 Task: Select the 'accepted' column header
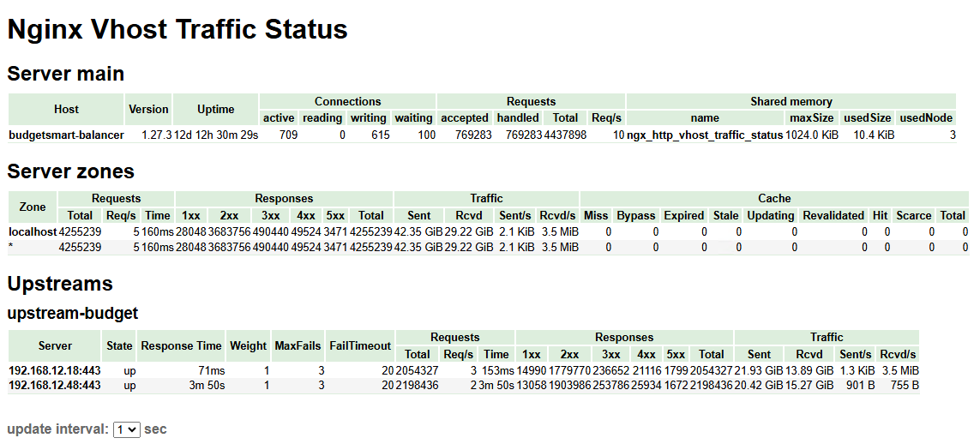465,117
